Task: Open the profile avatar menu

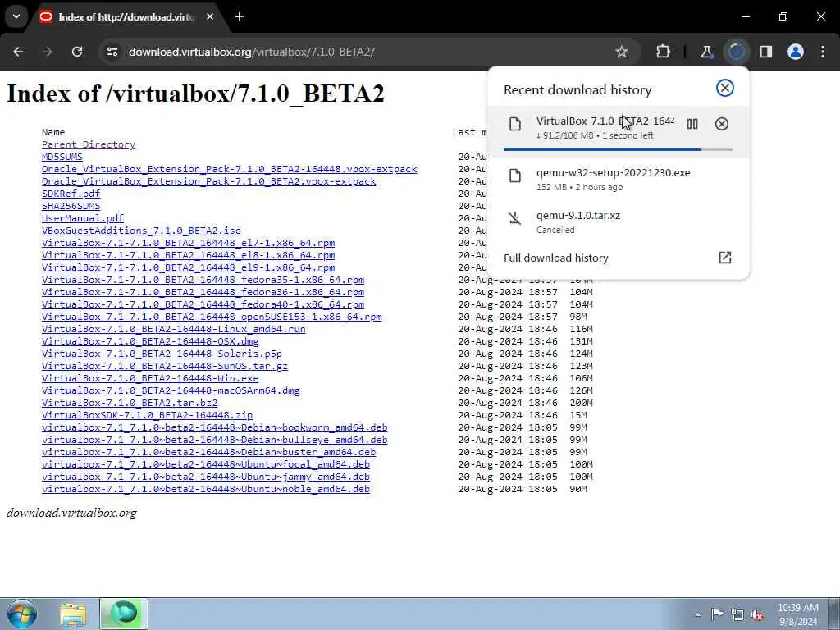Action: tap(796, 52)
